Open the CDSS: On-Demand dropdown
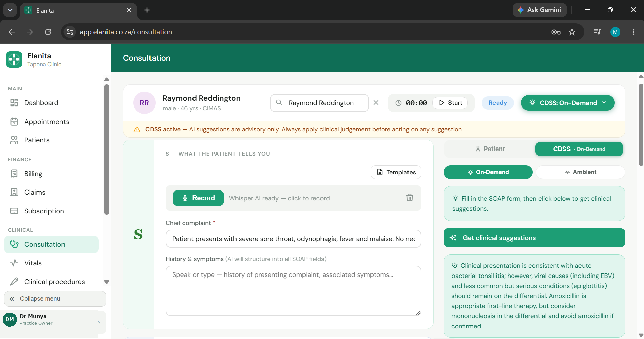 click(x=568, y=103)
